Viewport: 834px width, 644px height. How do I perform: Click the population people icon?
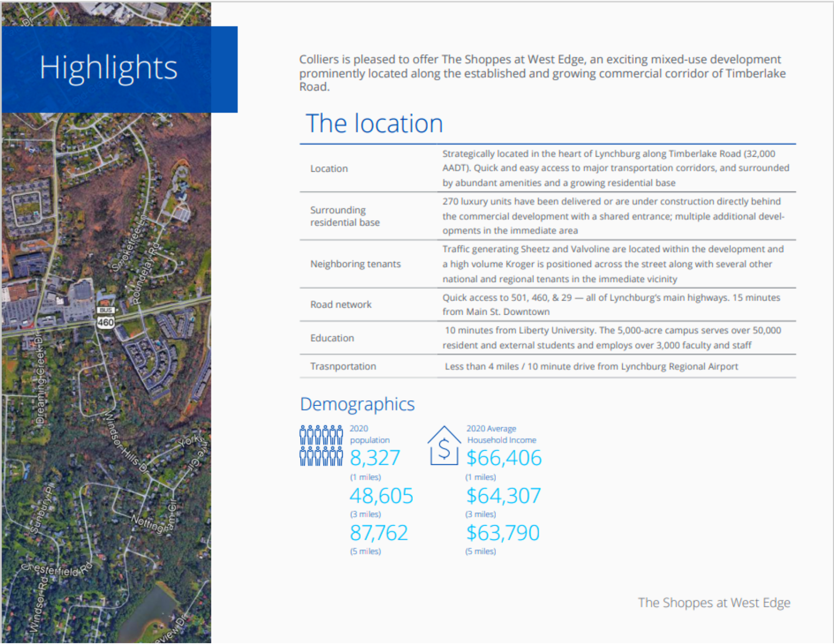[x=321, y=445]
